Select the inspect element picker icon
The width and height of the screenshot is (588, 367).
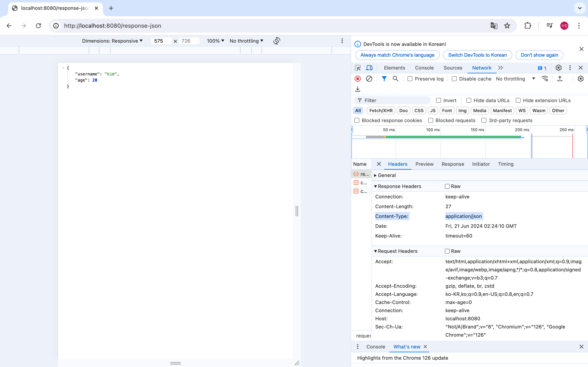point(358,68)
